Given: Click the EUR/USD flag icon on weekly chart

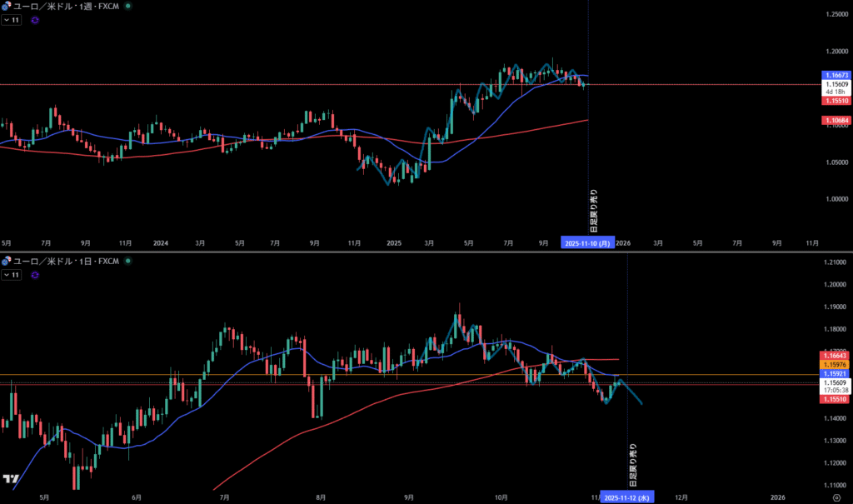Looking at the screenshot, I should [x=6, y=6].
